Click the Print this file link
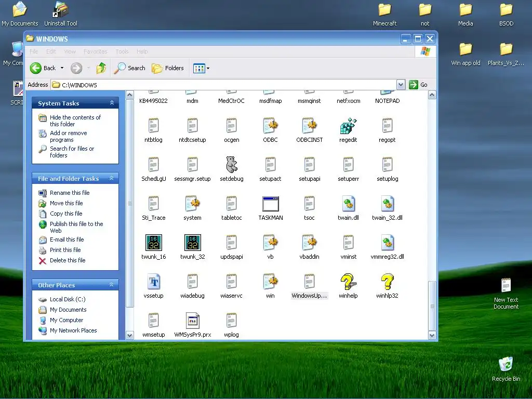This screenshot has height=399, width=532. pos(65,250)
